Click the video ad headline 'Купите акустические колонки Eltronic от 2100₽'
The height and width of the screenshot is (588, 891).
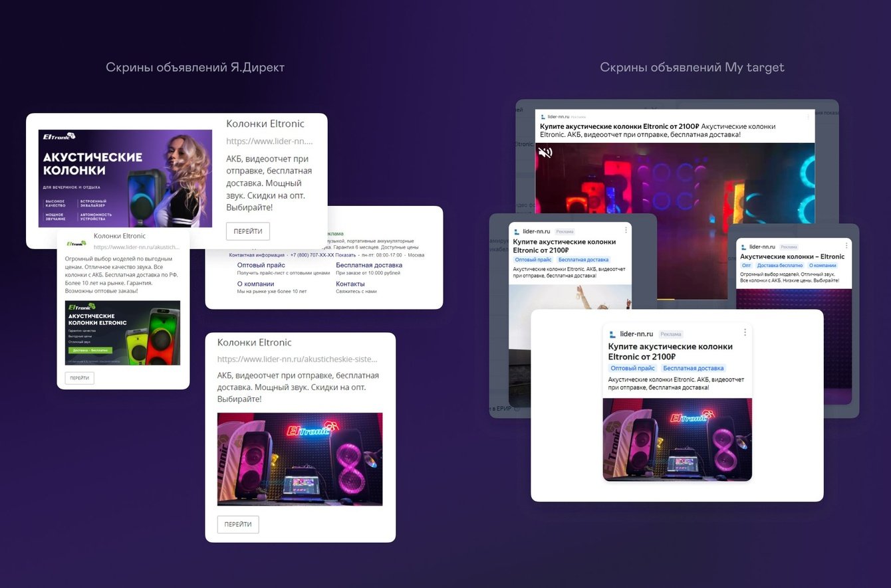pyautogui.click(x=619, y=126)
